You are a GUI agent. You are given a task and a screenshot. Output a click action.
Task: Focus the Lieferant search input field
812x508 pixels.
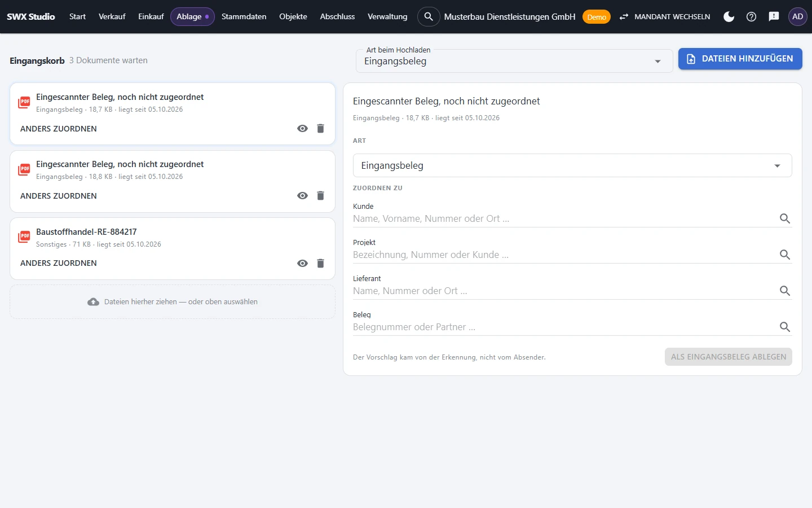pos(564,291)
